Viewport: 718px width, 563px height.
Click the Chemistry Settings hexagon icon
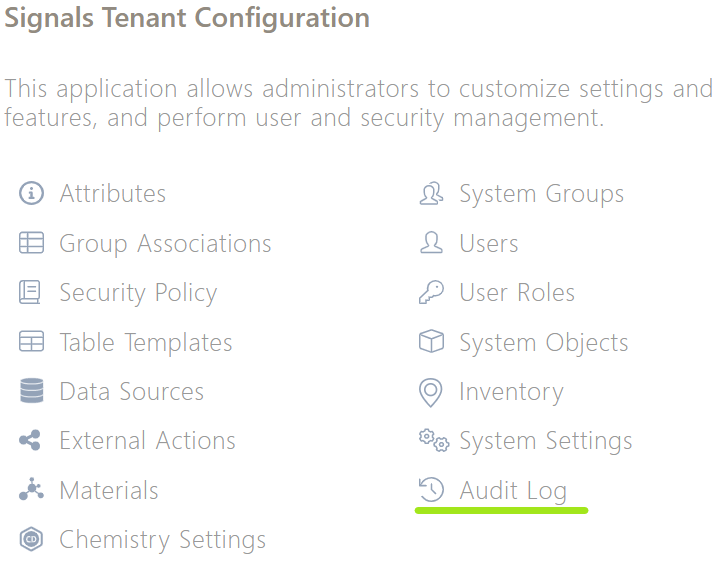(x=31, y=539)
